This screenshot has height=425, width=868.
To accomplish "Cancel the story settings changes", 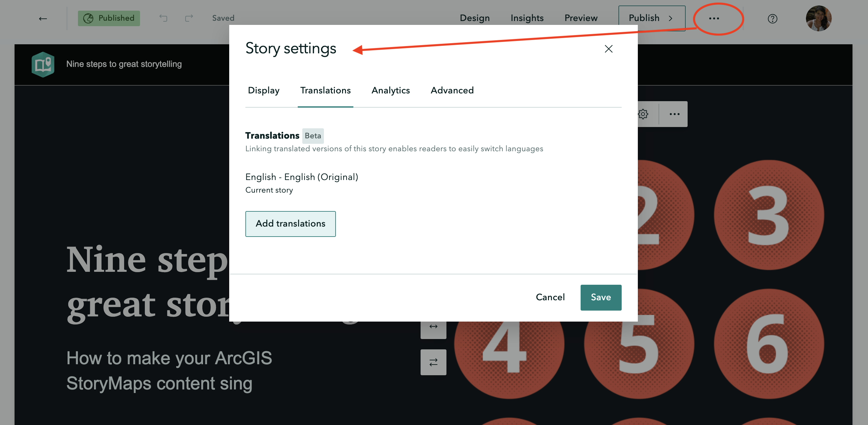I will tap(550, 297).
